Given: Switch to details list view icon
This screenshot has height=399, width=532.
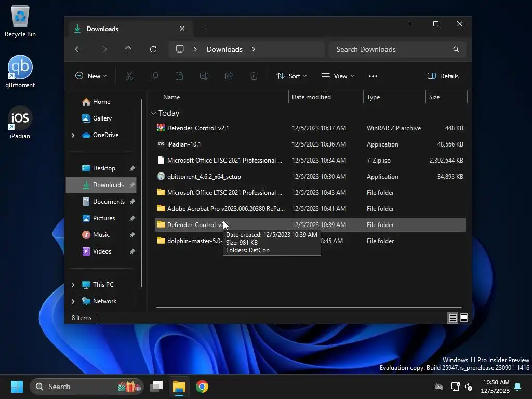Looking at the screenshot, I should [453, 317].
